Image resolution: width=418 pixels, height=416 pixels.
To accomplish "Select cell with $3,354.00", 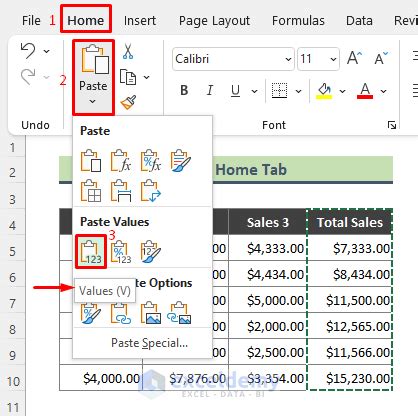I will 267,378.
